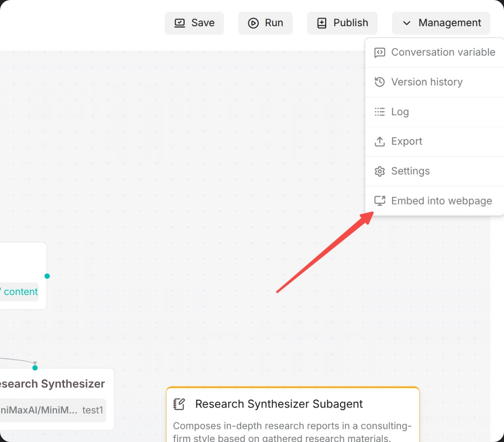Collapse the Management dropdown
Viewport: 504px width, 442px height.
pyautogui.click(x=441, y=23)
